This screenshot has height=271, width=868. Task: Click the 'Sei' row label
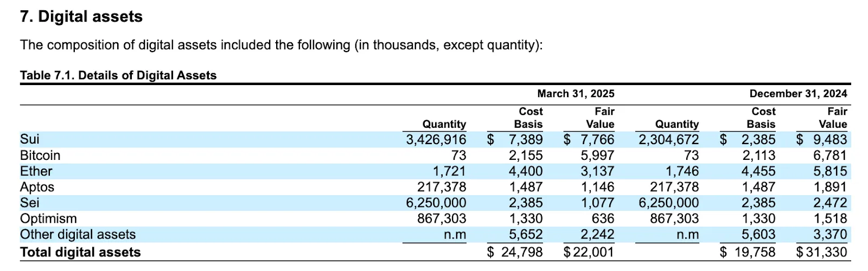click(x=30, y=203)
